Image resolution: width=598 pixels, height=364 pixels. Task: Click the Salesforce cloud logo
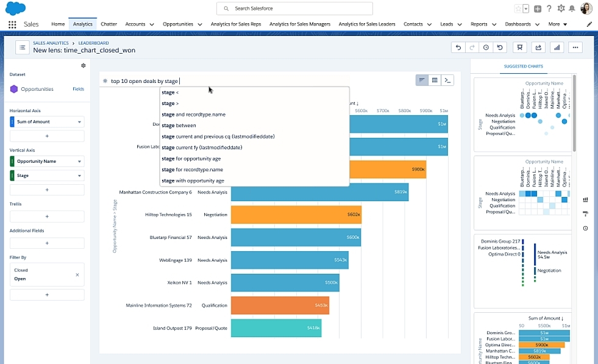[x=16, y=8]
